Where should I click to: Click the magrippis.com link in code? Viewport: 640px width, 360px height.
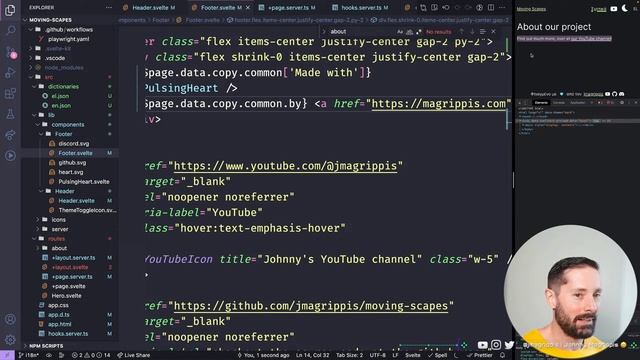[438, 104]
